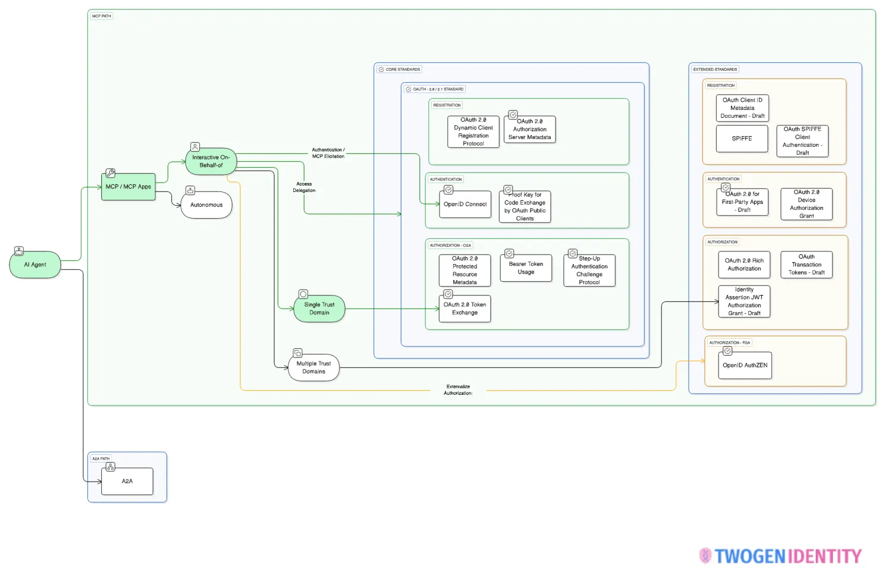885x588 pixels.
Task: Click the MCP Path group label
Action: click(102, 16)
